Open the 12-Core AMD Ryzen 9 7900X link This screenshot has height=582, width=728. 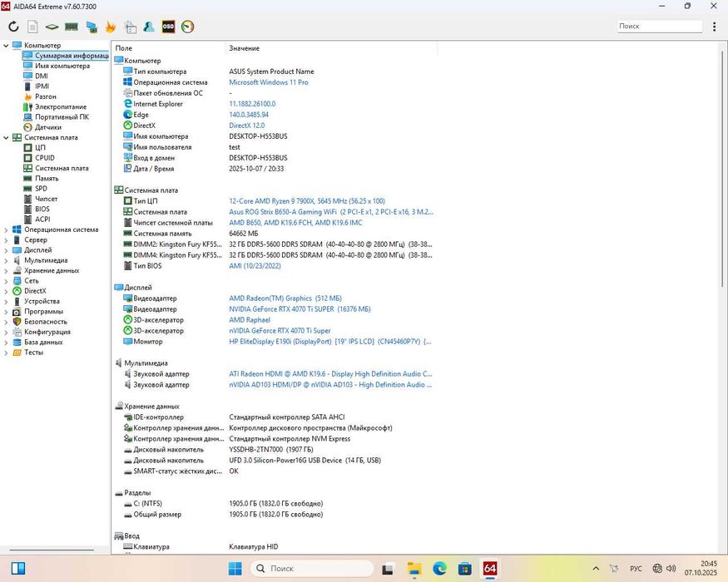[x=307, y=201]
